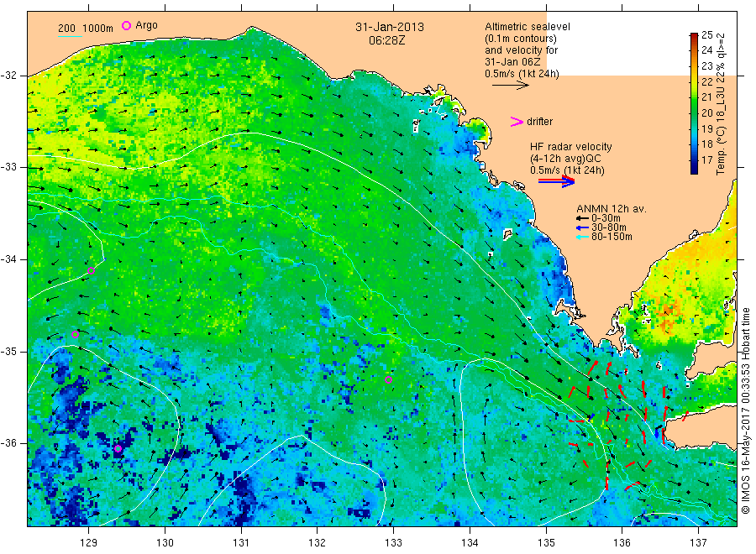Click the Argo float marker near 36°S 129.4°E
This screenshot has width=756, height=554.
click(x=118, y=448)
